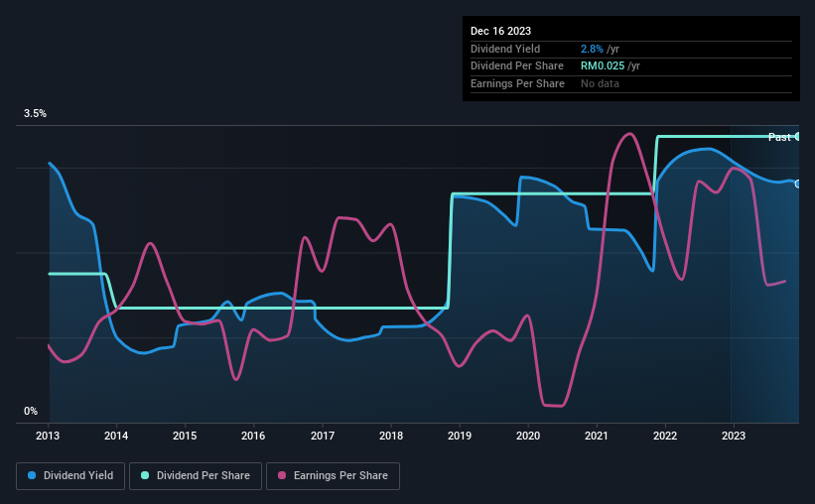The width and height of the screenshot is (815, 504).
Task: Click the tooltip's Dividend Yield row label
Action: click(x=505, y=49)
